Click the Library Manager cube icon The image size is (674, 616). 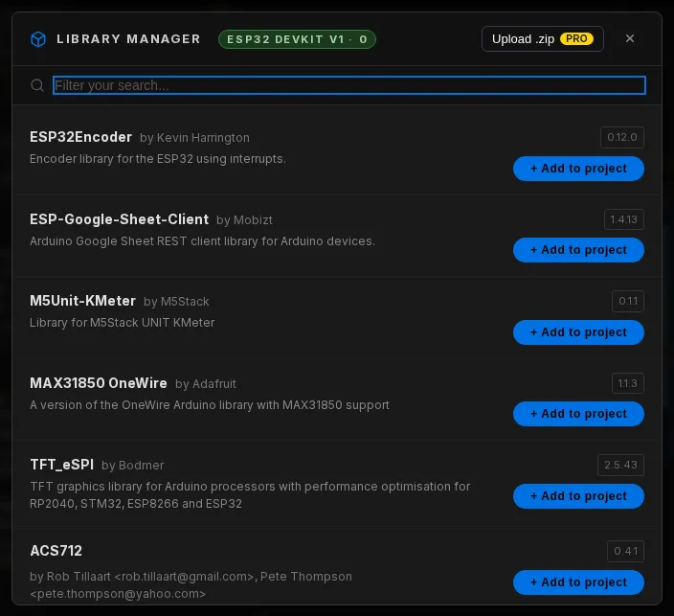[38, 39]
